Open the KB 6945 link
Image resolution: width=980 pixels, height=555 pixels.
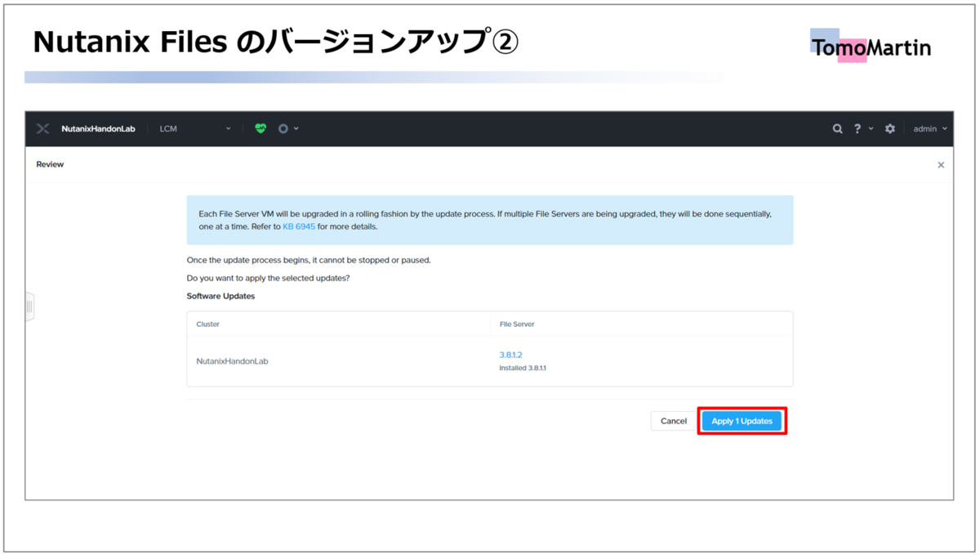click(x=299, y=226)
